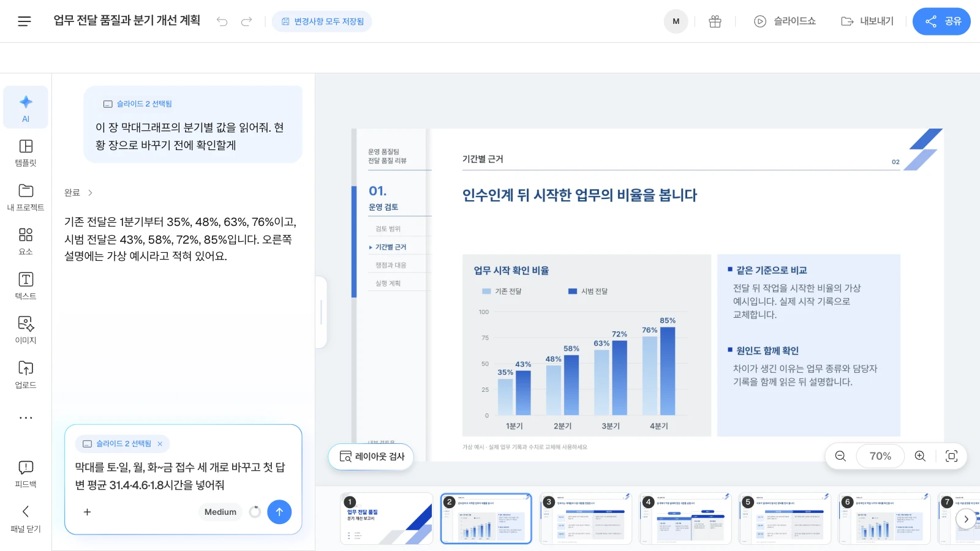Image resolution: width=980 pixels, height=551 pixels.
Task: Send the prompt with the arrow button
Action: (279, 512)
